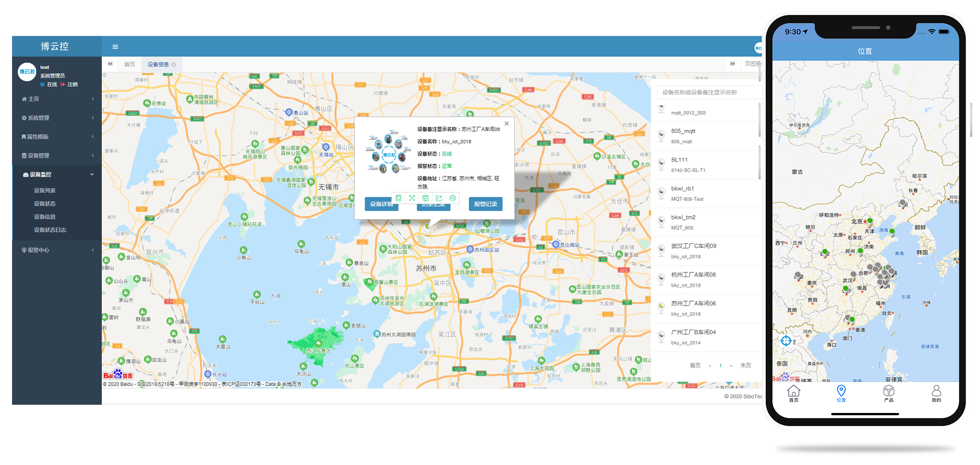Screen dimensions: 980x465
Task: Tap the green marker near 北京 on phone map
Action: pos(870,221)
